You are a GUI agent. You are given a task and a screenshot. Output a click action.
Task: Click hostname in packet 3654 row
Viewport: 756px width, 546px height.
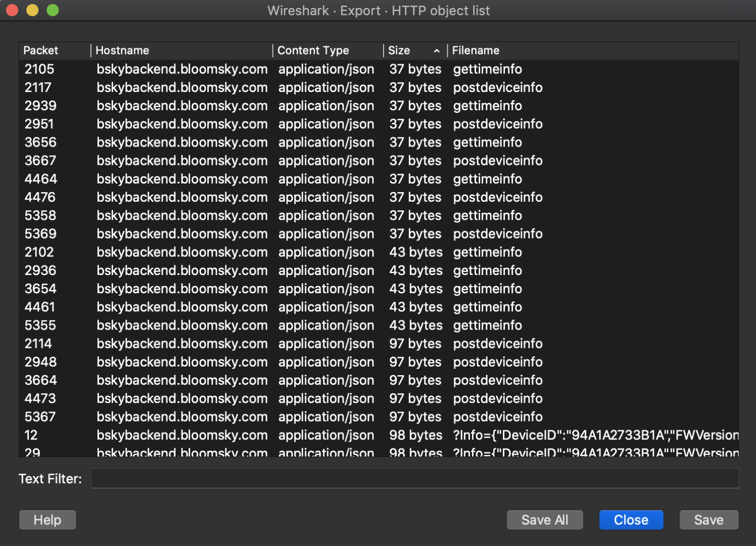[182, 289]
